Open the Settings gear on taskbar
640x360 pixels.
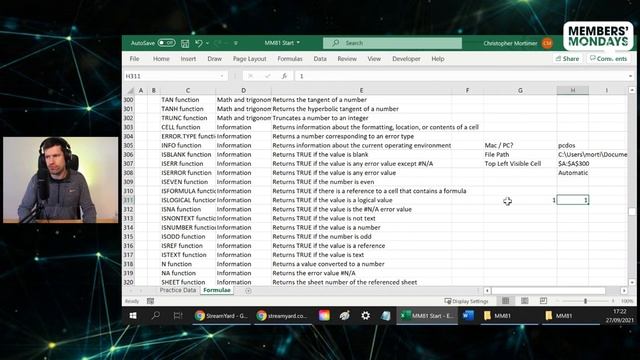365,316
